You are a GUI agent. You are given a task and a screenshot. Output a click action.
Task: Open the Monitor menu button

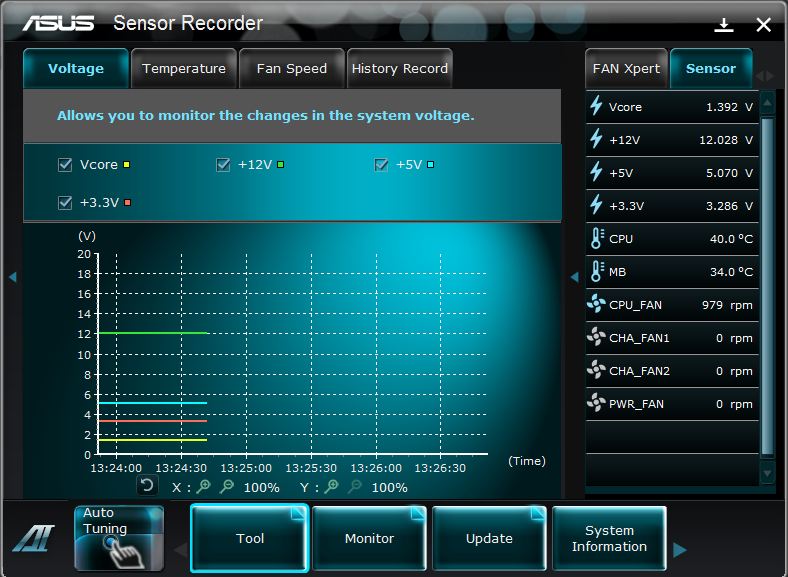(x=369, y=538)
